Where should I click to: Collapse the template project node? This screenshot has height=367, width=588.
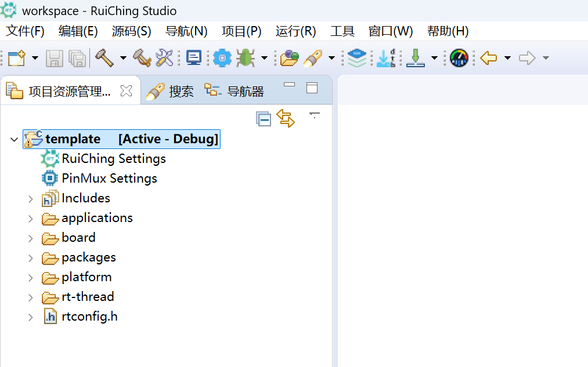pos(15,140)
